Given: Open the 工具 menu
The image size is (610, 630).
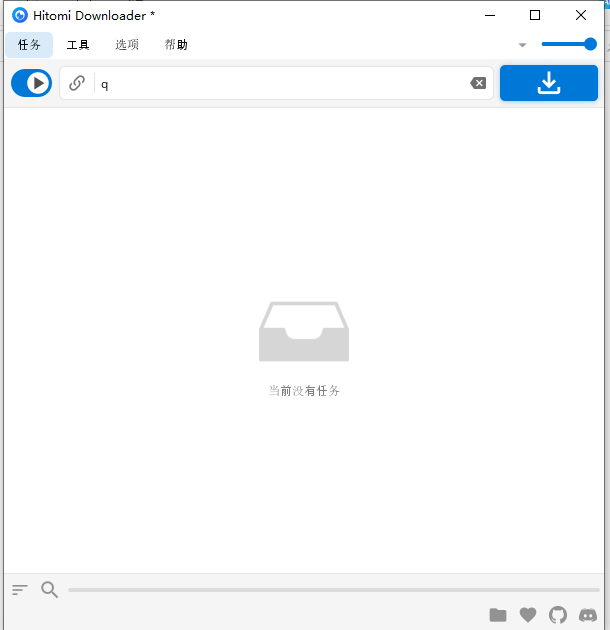Looking at the screenshot, I should 78,45.
